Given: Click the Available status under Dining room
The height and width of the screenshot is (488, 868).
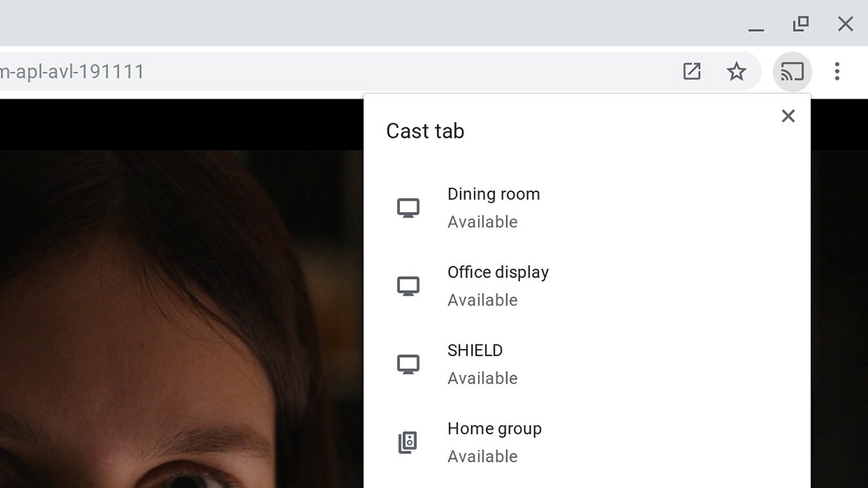Looking at the screenshot, I should [482, 222].
